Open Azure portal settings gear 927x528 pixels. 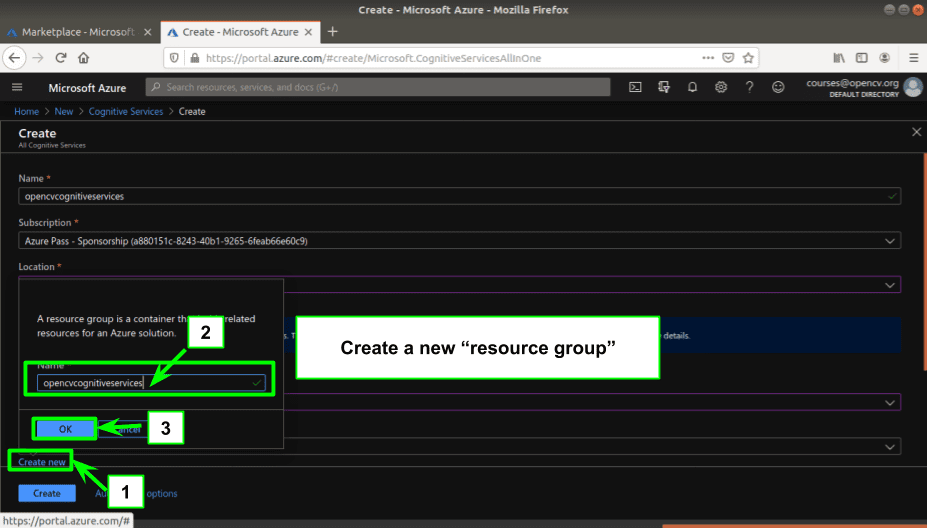coord(721,88)
